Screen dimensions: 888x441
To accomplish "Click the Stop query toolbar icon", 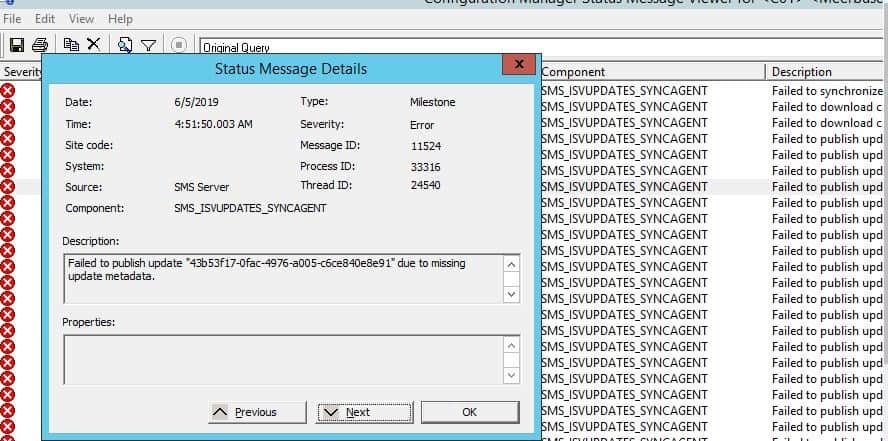I will click(x=179, y=44).
